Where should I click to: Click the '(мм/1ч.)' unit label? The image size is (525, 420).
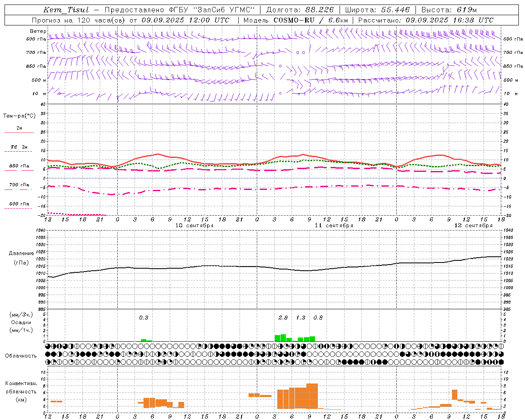tap(21, 330)
